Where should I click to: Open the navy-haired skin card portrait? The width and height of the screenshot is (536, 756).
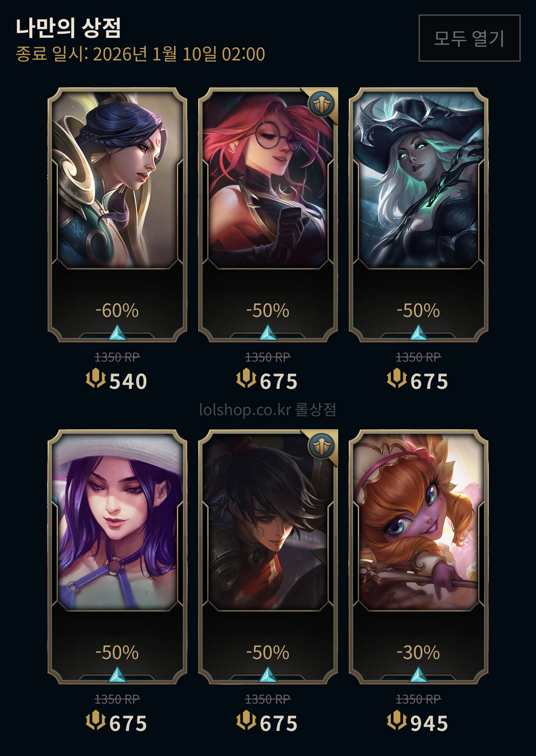coord(117,180)
